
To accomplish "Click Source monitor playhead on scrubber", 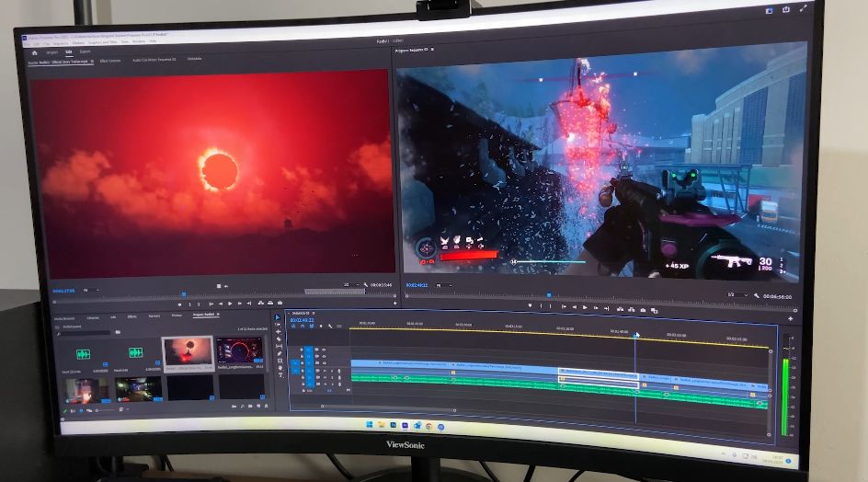I will (183, 293).
